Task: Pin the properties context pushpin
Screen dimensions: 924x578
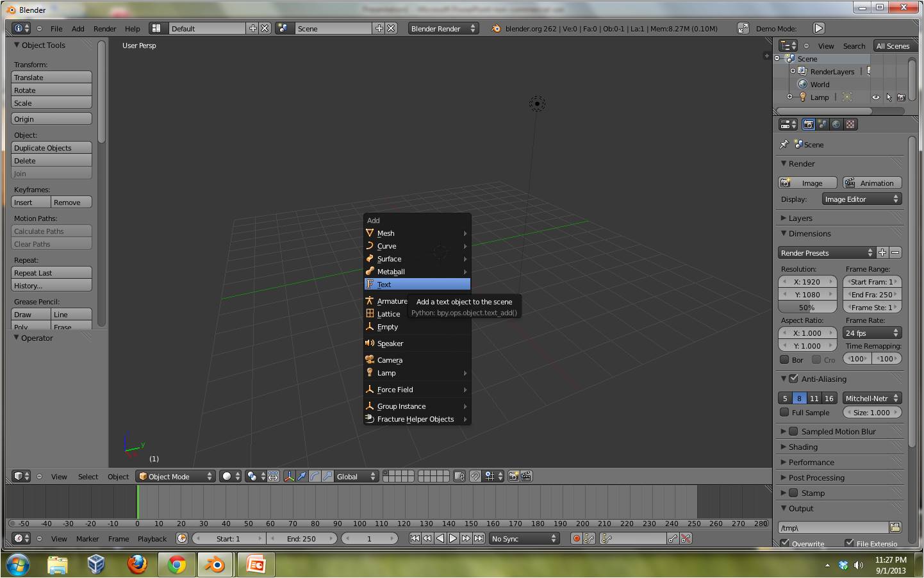Action: (784, 145)
